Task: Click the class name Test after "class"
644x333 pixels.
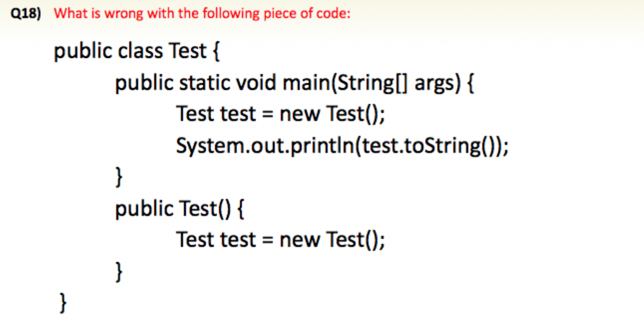Action: point(187,50)
